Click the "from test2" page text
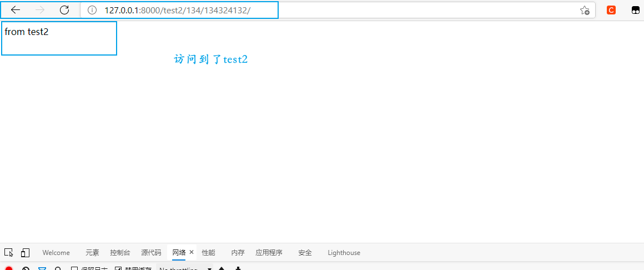This screenshot has height=270, width=644. [x=27, y=32]
